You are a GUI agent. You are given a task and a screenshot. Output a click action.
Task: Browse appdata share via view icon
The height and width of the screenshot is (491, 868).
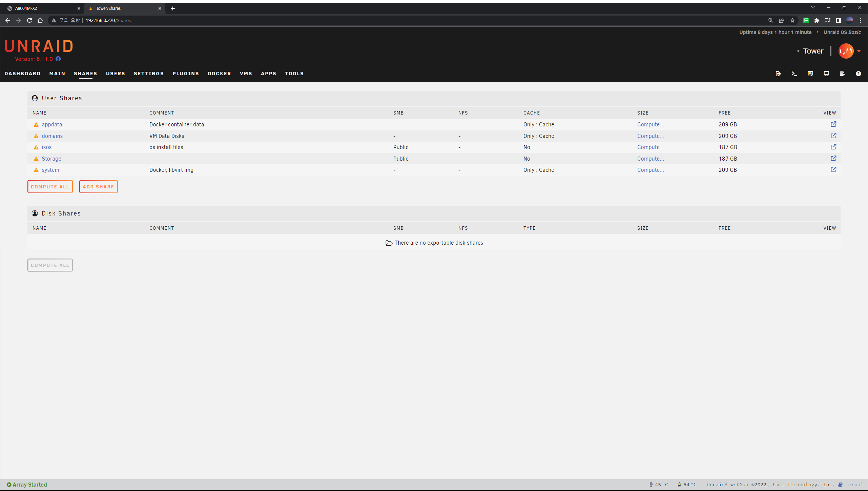(x=833, y=124)
